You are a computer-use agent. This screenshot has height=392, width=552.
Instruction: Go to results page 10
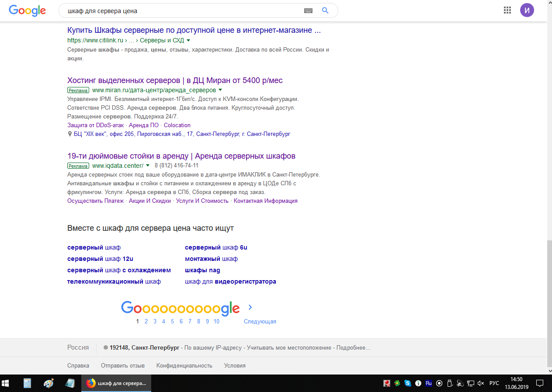tap(216, 321)
